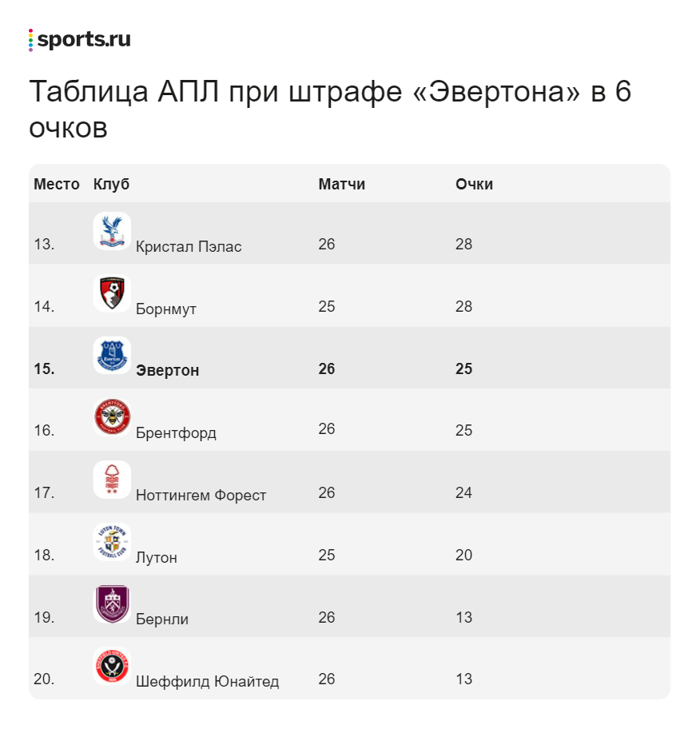The width and height of the screenshot is (700, 729).
Task: Click the Клуб column header
Action: 111,185
